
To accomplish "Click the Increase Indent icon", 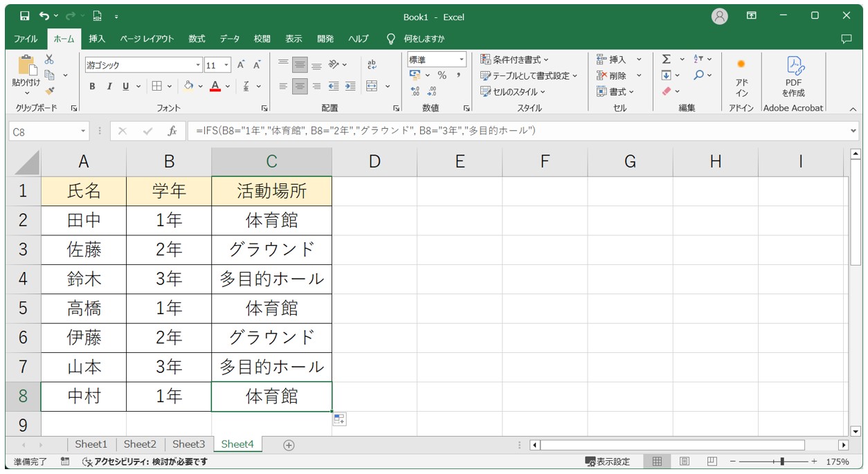I will point(350,86).
